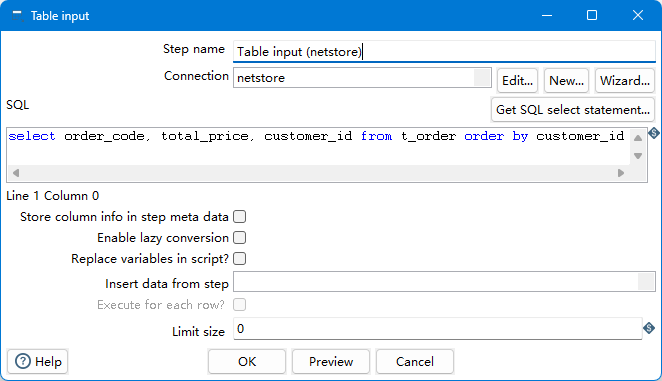Open the Insert data from step dropdown
This screenshot has height=381, width=662.
click(x=646, y=281)
